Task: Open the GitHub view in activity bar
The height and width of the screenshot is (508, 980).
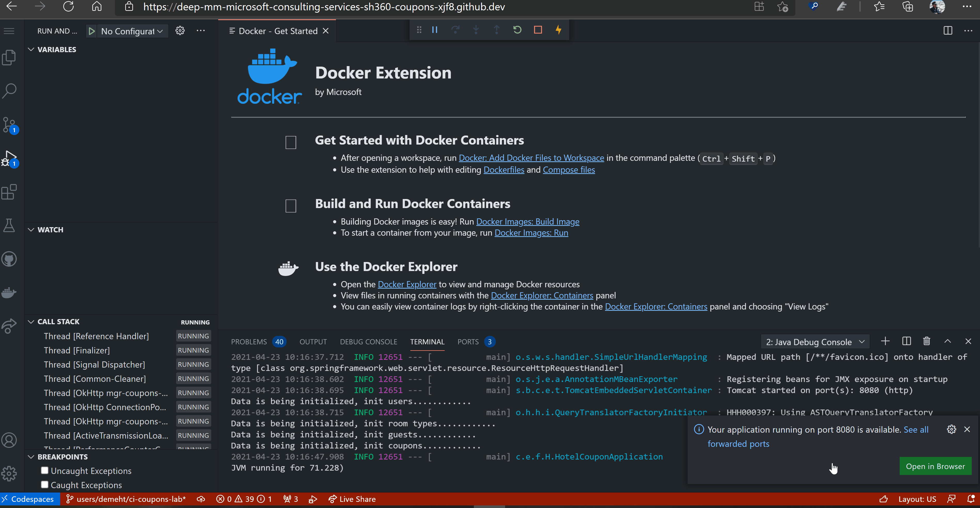Action: coord(9,259)
